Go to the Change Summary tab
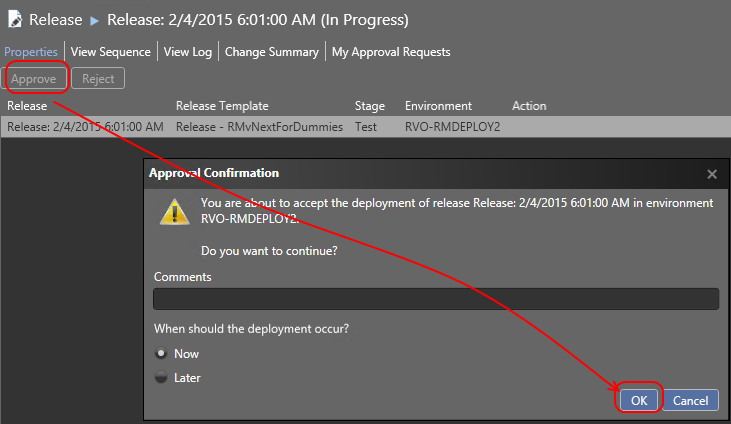 [271, 52]
